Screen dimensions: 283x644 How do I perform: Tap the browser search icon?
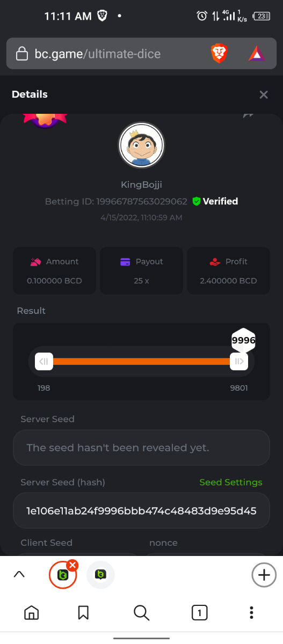coord(141,612)
